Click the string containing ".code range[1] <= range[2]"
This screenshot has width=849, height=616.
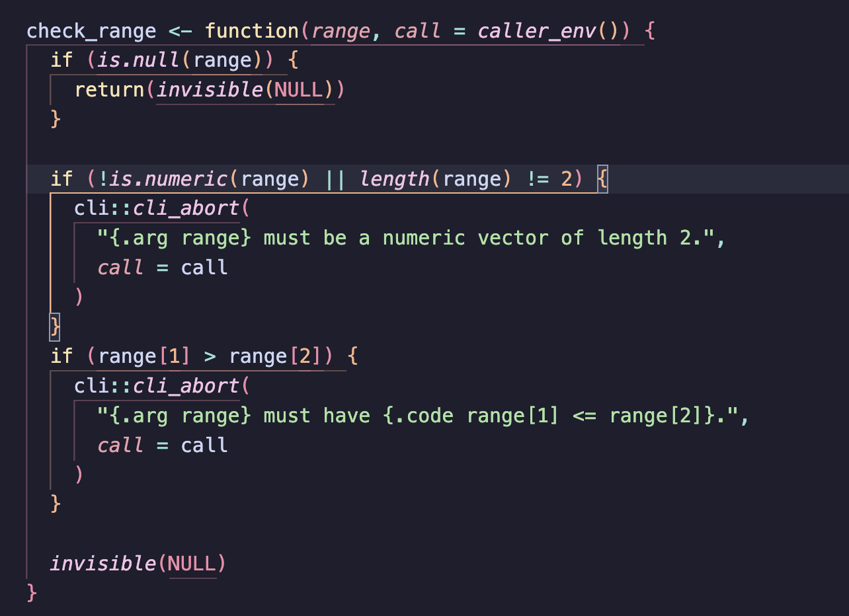[422, 416]
